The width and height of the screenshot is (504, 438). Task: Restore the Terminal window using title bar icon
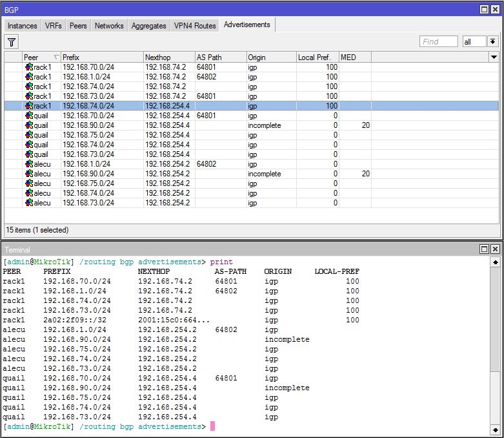point(485,249)
